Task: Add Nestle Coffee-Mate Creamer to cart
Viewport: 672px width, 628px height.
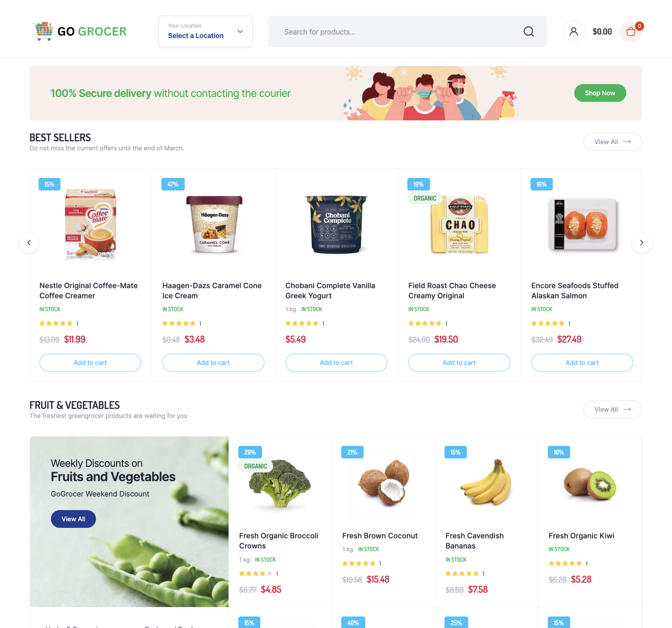Action: [90, 362]
